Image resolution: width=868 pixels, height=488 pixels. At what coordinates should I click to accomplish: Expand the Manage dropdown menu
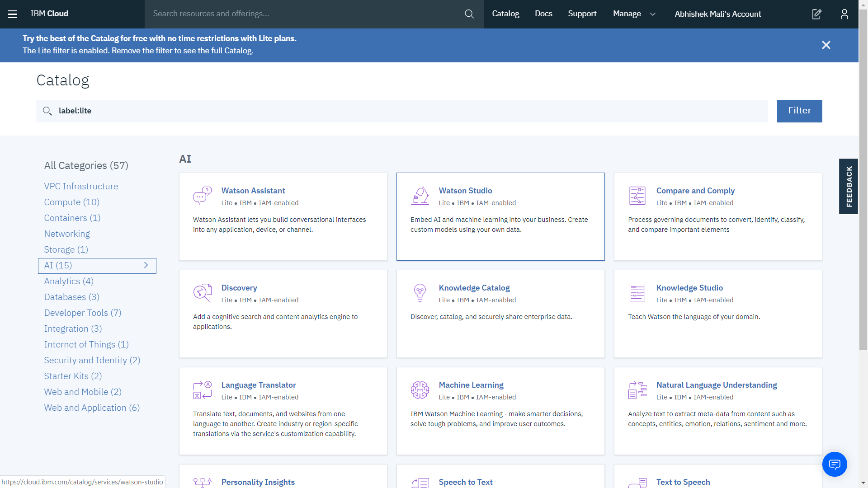tap(634, 14)
